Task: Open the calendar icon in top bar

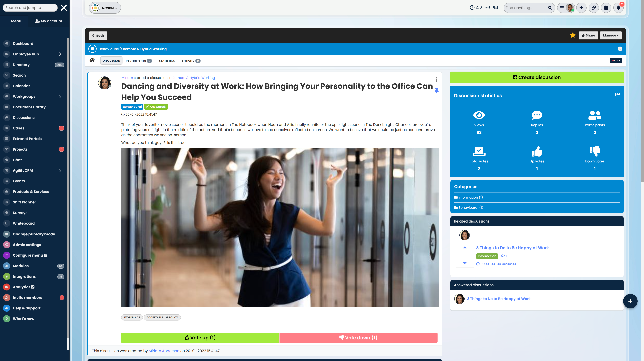Action: pos(606,8)
